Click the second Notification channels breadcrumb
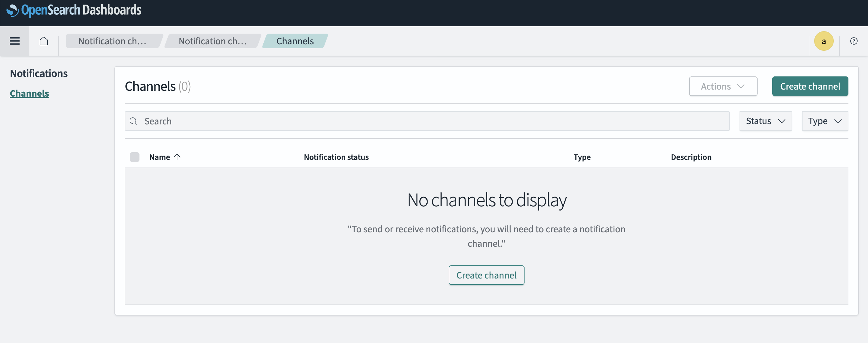Screen dimensions: 868x343 (212, 41)
